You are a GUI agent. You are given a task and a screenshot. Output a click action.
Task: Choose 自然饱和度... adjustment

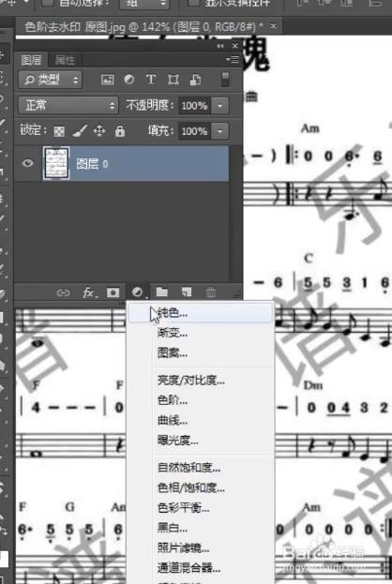[x=200, y=468]
